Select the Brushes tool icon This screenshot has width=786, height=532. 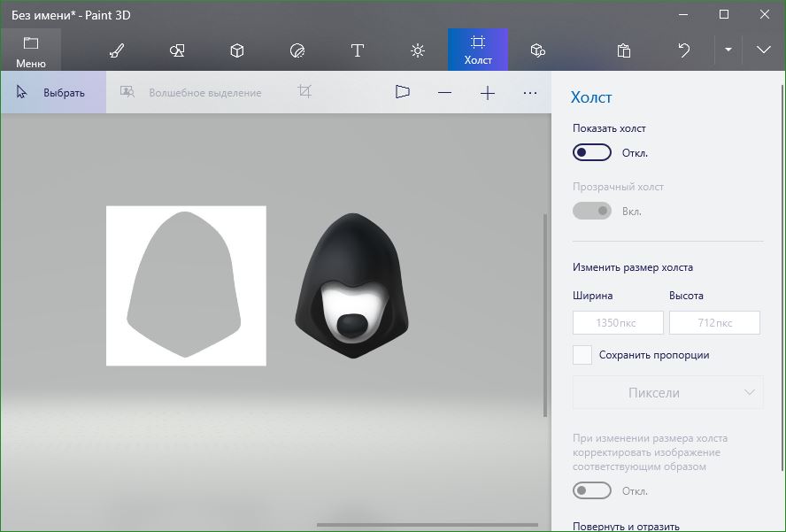[x=117, y=50]
